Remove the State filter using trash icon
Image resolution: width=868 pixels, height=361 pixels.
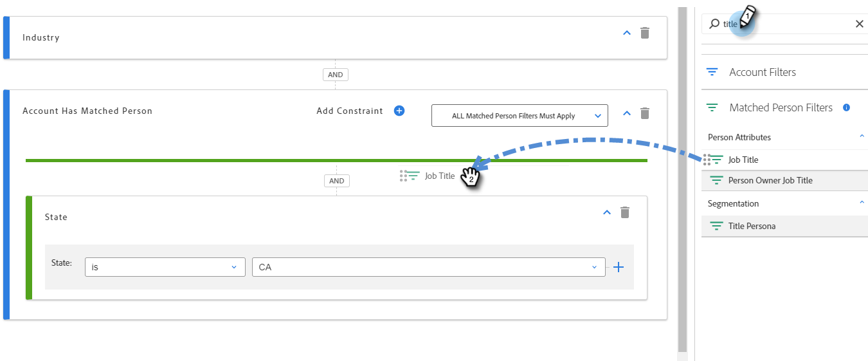tap(624, 212)
